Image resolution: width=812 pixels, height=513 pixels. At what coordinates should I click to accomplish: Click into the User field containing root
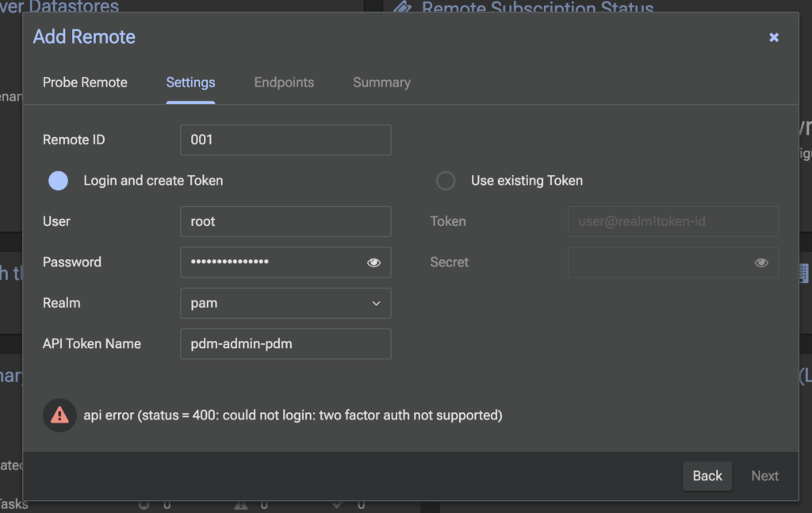tap(285, 221)
